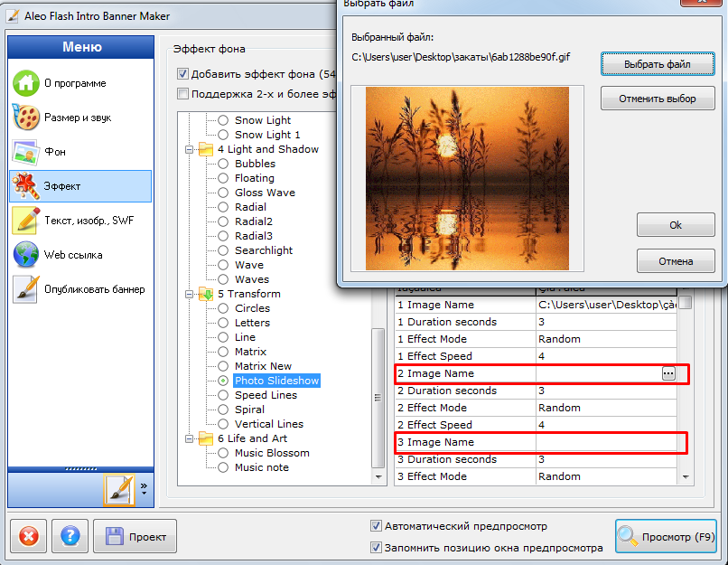This screenshot has height=565, width=728.
Task: Open the Web ссылка section
Action: pos(80,255)
